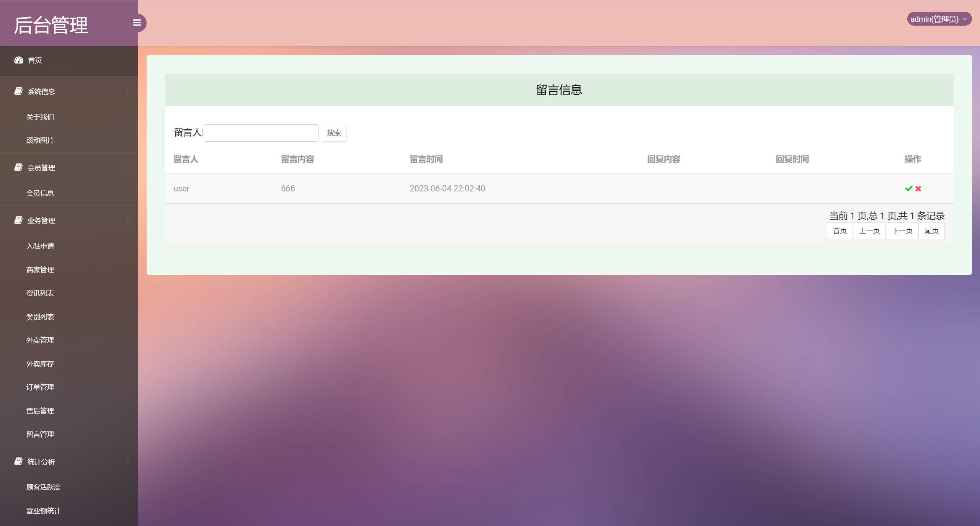This screenshot has height=526, width=980.
Task: Click the book icon next to 系统信息
Action: [x=18, y=91]
